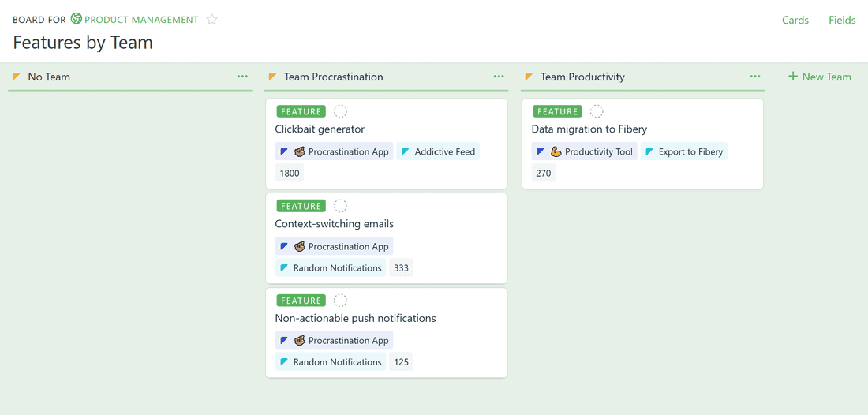Click FEATURE badge on Clickbait generator card

301,111
